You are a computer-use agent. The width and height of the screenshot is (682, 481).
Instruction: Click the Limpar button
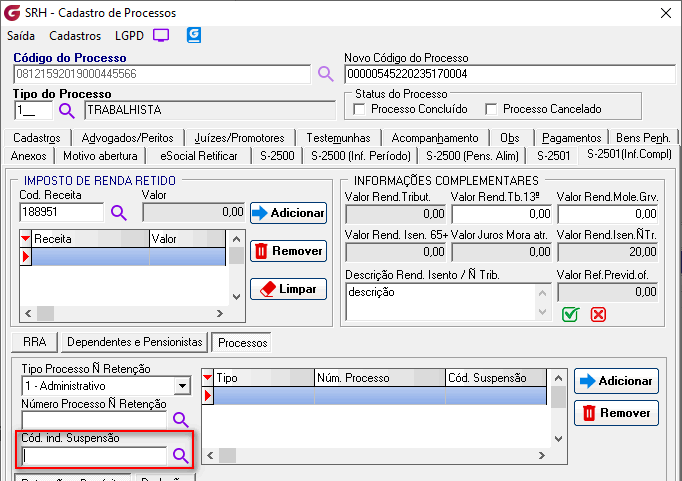coord(288,289)
